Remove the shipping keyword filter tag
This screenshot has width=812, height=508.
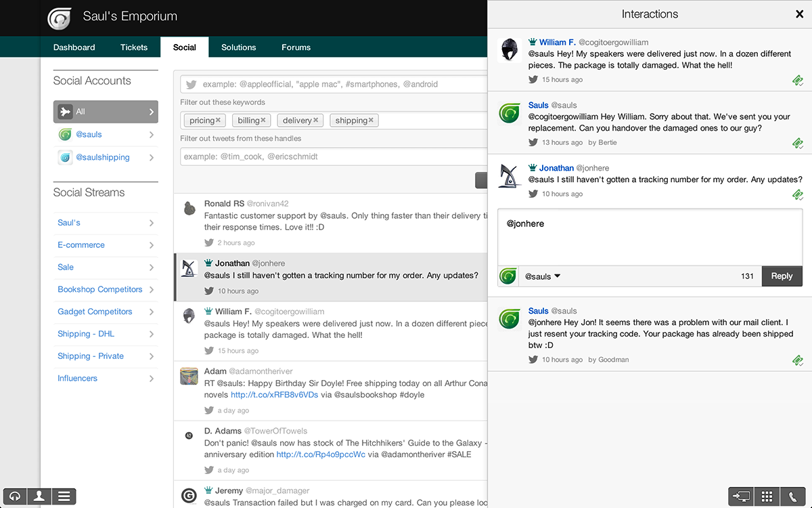[x=371, y=121]
